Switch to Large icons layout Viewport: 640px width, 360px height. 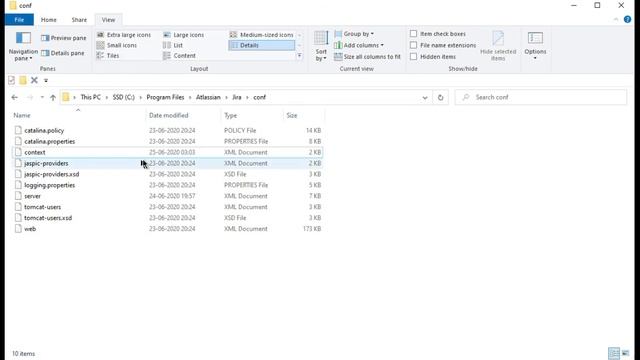pos(183,35)
